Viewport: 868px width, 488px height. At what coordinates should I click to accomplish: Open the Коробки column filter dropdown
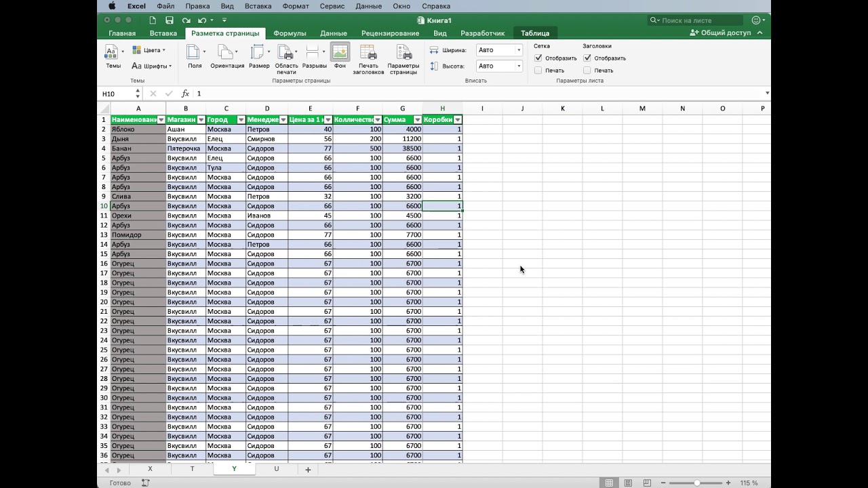(x=458, y=120)
